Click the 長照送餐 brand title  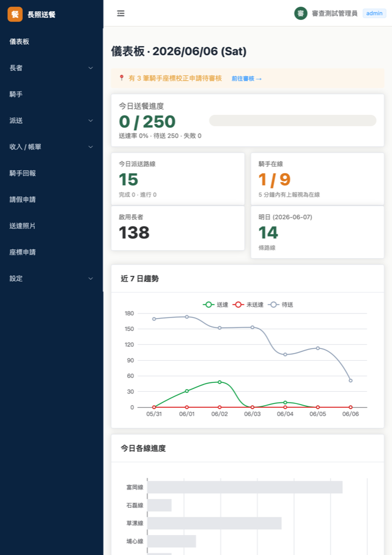pos(42,14)
